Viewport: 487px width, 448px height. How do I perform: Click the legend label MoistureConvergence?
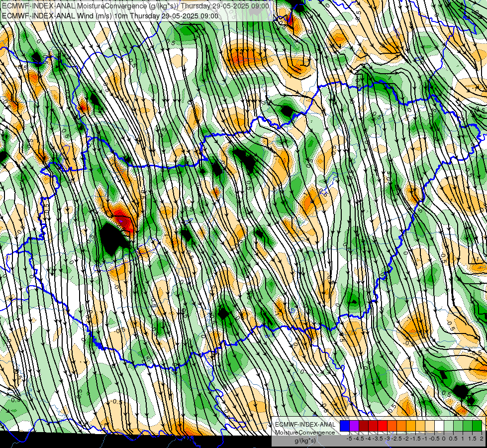305,433
